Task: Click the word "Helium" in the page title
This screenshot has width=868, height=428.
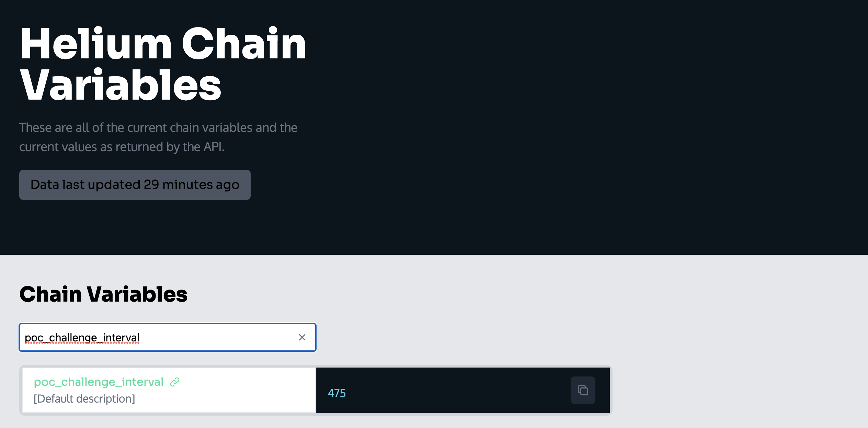Action: coord(95,45)
